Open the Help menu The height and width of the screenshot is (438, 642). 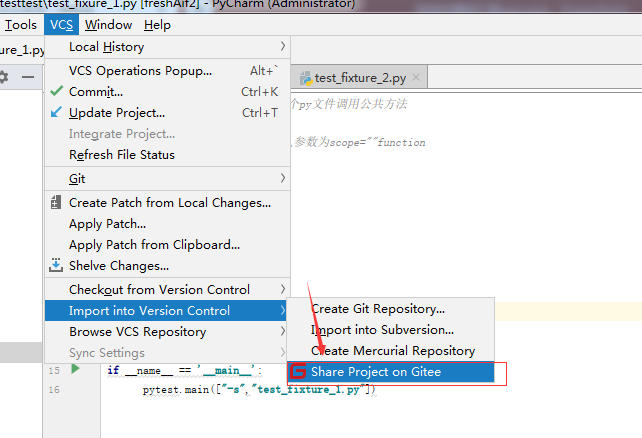pos(157,25)
